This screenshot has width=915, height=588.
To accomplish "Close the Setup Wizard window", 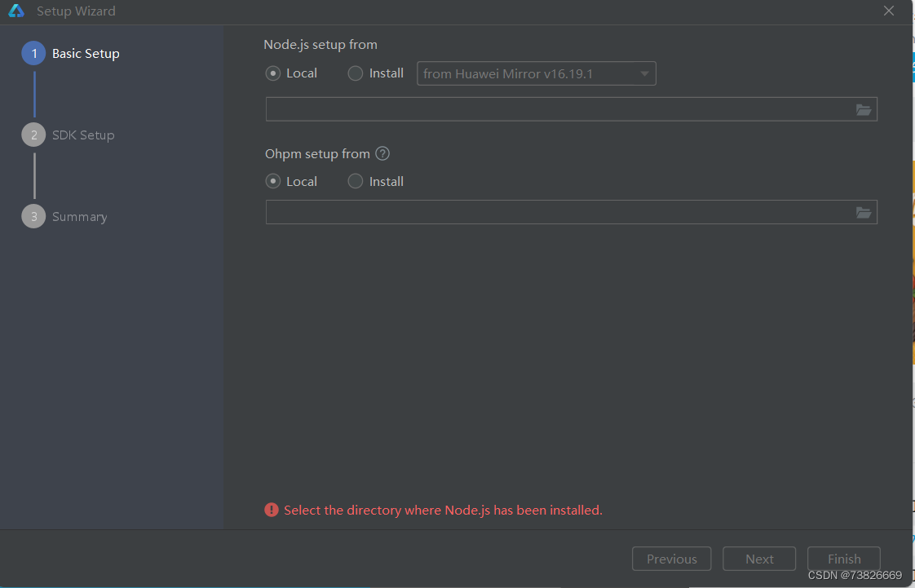I will coord(889,11).
